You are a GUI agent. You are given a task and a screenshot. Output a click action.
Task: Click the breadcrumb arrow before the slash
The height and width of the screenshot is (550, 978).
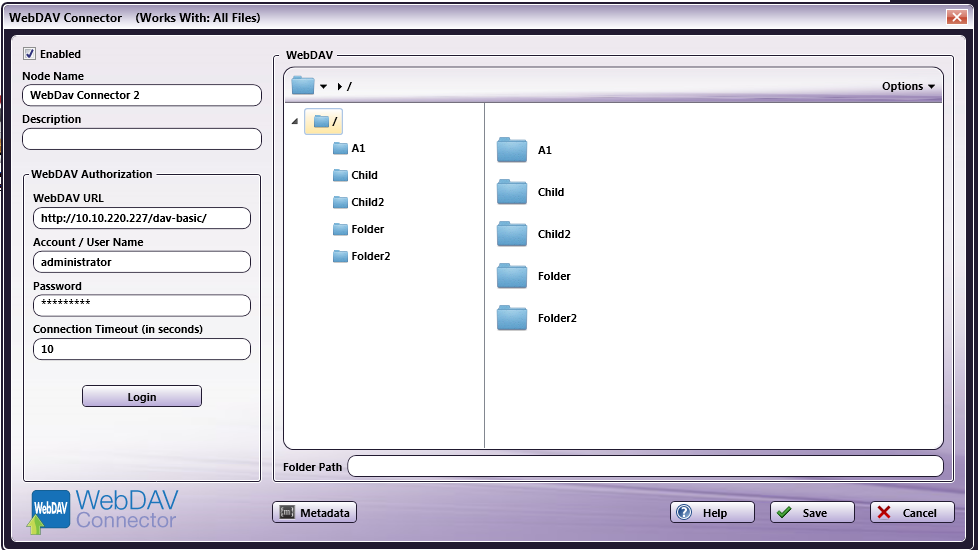tap(339, 86)
